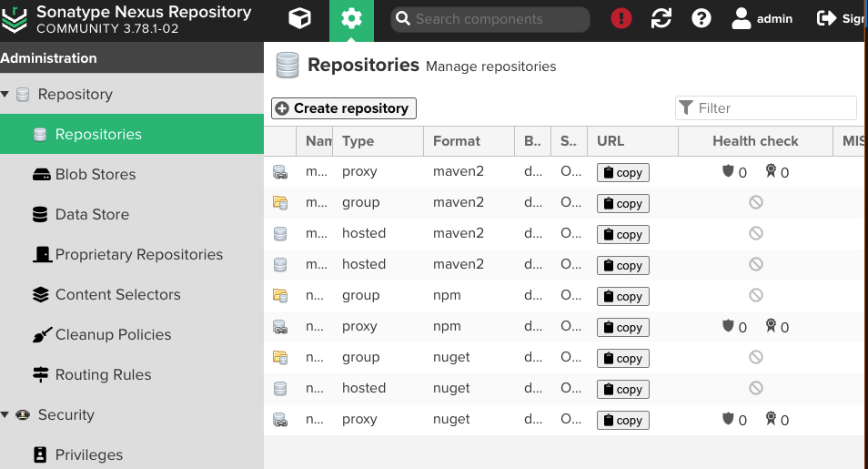Open the Administration gear icon
The image size is (868, 469).
click(x=351, y=20)
